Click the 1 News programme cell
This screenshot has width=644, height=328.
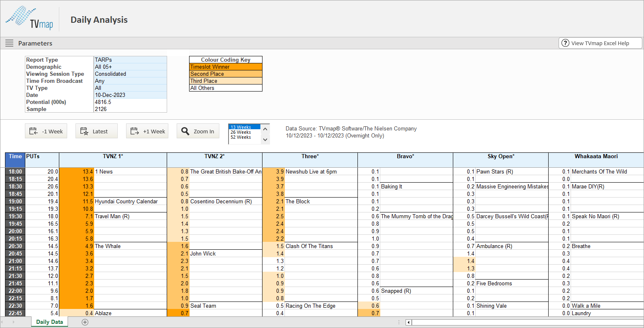click(x=130, y=171)
